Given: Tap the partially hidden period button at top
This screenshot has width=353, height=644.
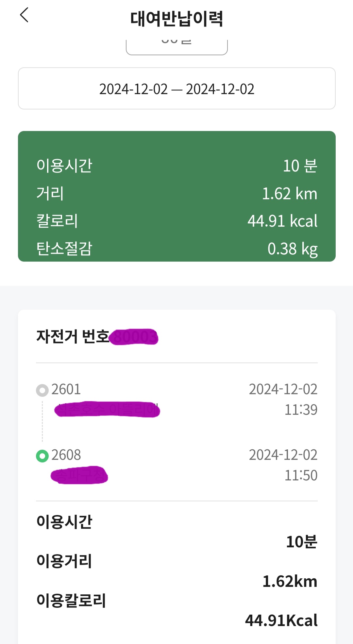Looking at the screenshot, I should pyautogui.click(x=176, y=47).
